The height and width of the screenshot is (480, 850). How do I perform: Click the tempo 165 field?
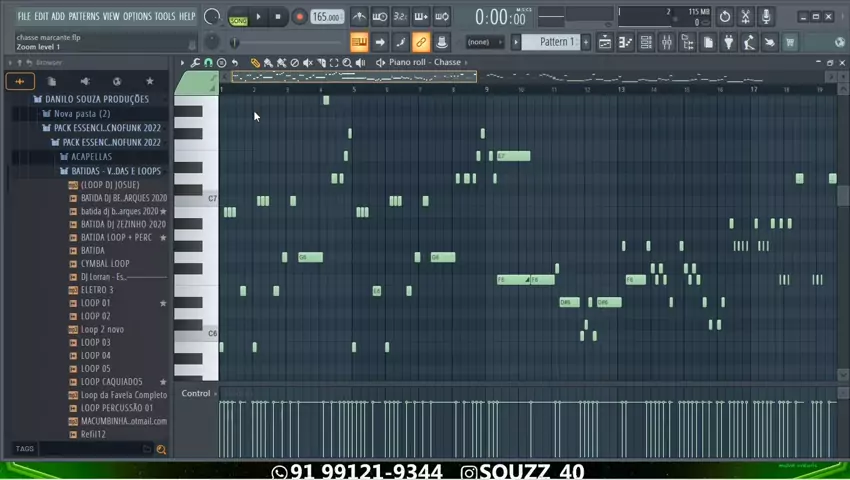point(326,17)
